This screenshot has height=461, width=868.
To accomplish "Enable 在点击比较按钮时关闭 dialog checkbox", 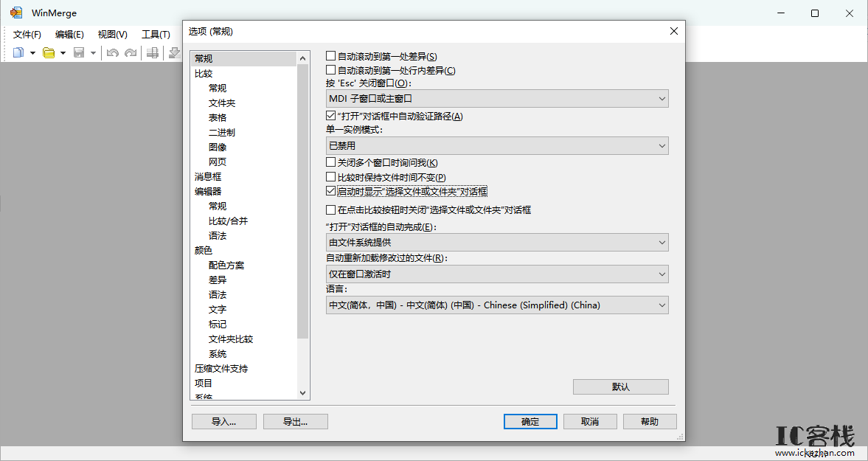I will click(330, 210).
